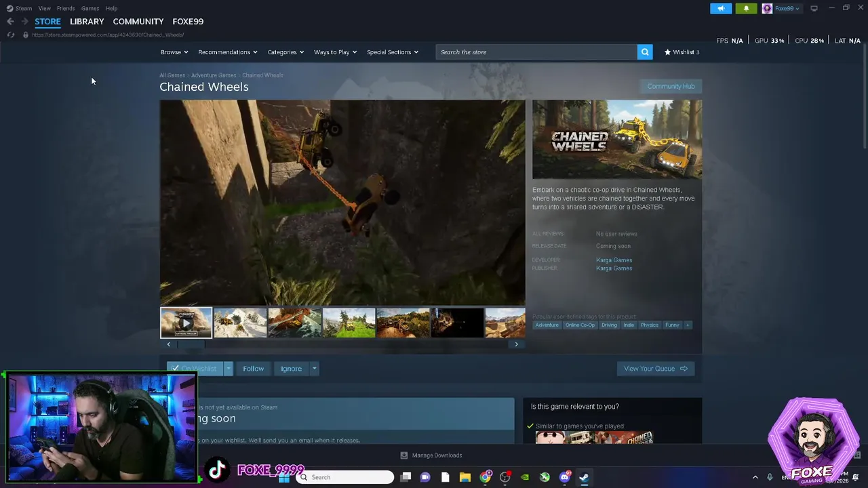This screenshot has height=488, width=868.
Task: Select the official trailer thumbnail
Action: (186, 323)
